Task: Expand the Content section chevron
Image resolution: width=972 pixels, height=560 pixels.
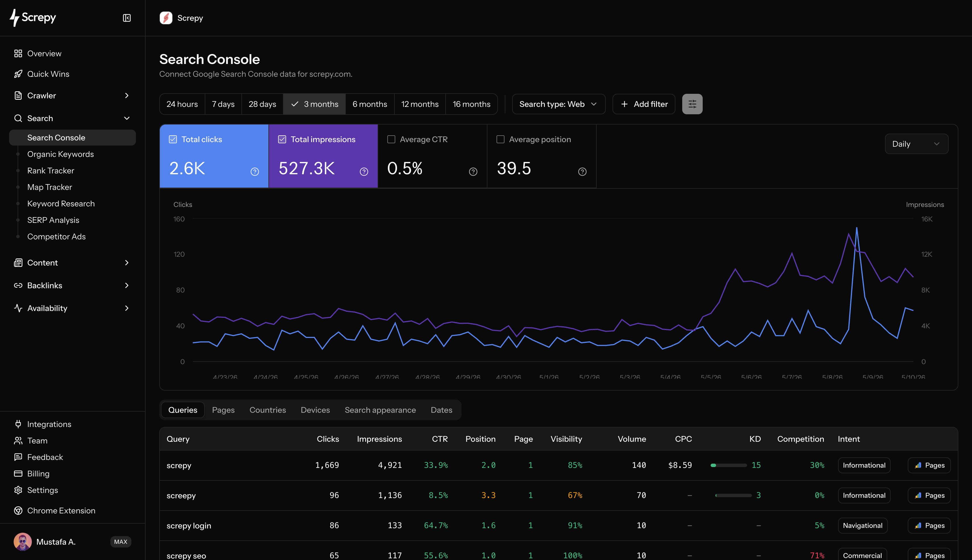Action: [127, 263]
